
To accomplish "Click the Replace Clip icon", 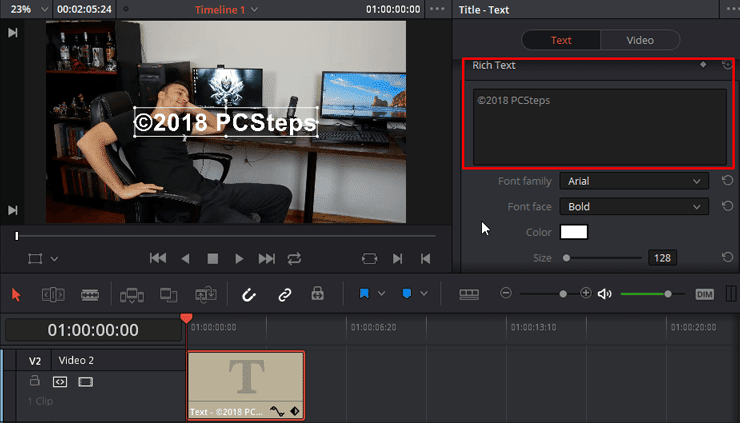I will [x=206, y=295].
